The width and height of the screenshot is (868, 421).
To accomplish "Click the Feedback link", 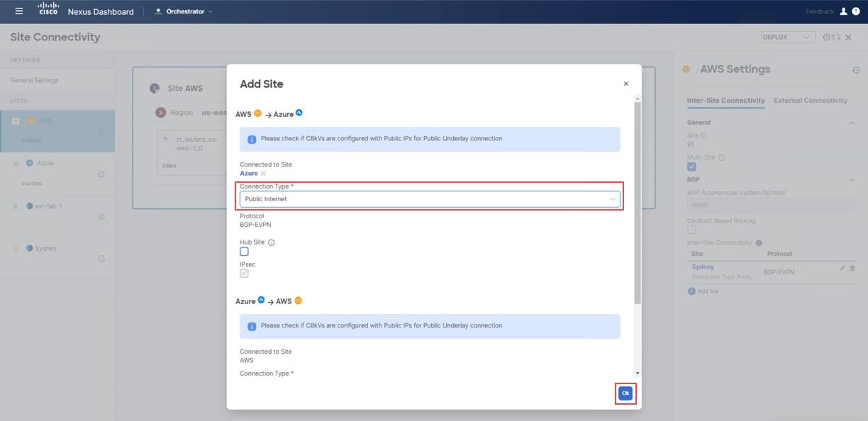I will tap(820, 11).
